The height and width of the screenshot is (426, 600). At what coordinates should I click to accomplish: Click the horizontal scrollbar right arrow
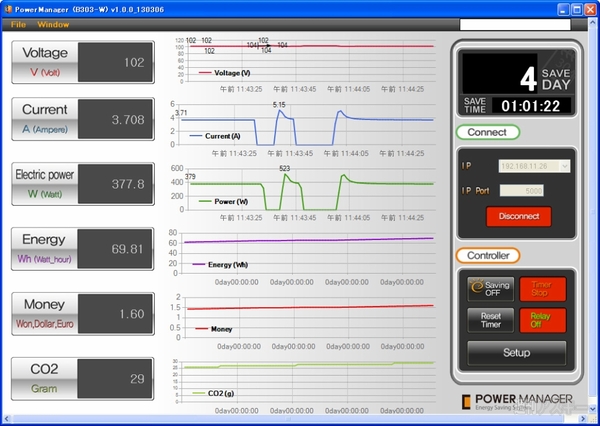pyautogui.click(x=583, y=419)
